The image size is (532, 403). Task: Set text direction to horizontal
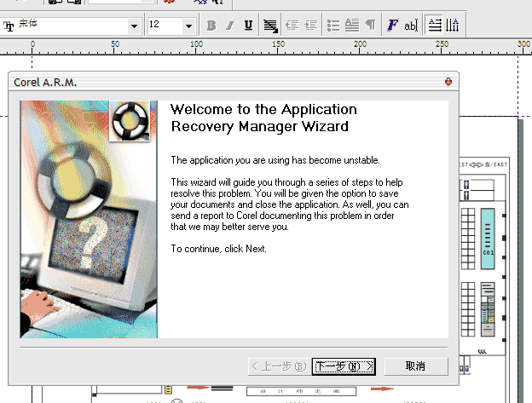pos(435,26)
